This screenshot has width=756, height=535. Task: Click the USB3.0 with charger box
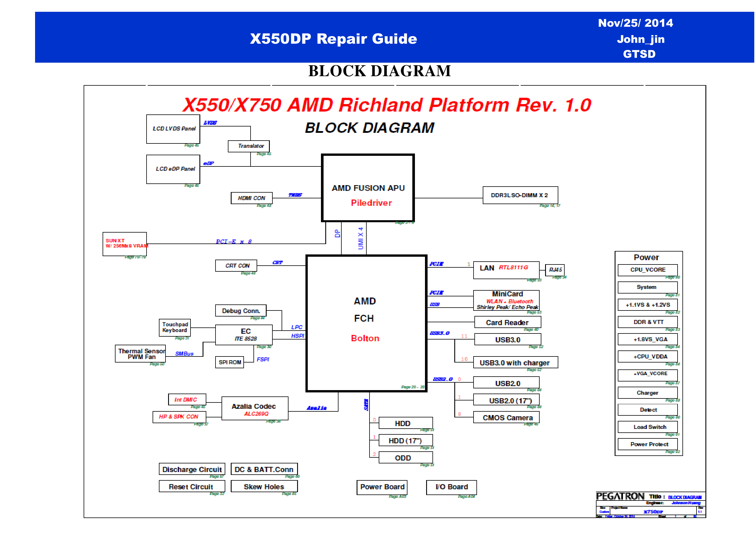(x=515, y=363)
